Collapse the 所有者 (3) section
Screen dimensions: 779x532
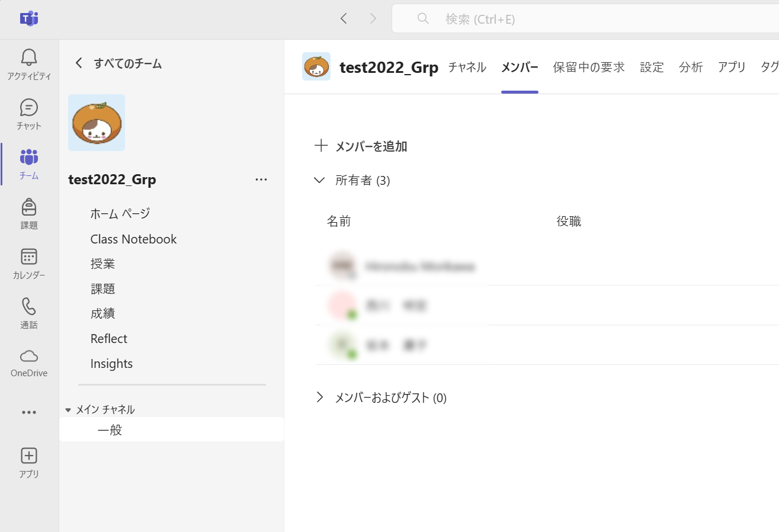320,180
